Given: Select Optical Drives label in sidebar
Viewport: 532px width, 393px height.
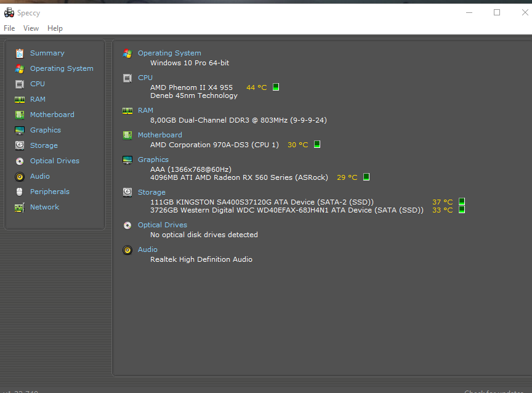Looking at the screenshot, I should coord(55,161).
